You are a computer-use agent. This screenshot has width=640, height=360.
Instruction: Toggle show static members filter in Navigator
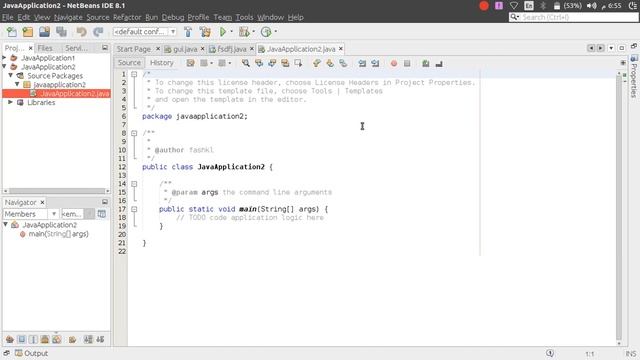point(33,339)
